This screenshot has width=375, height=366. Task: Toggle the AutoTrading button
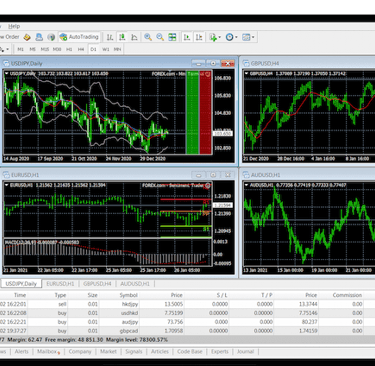(x=79, y=37)
